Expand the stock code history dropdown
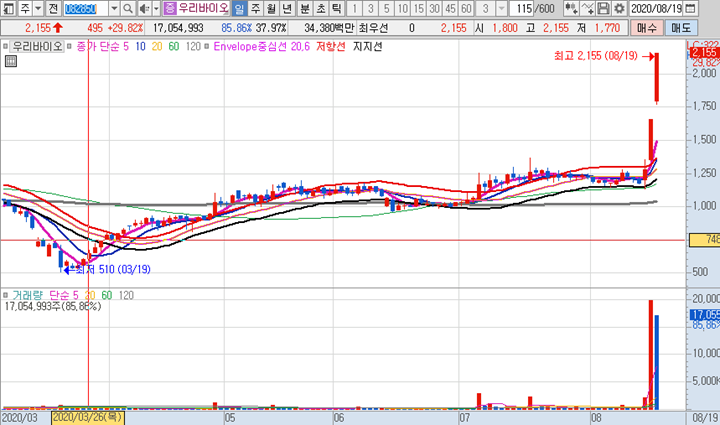720x425 pixels. [115, 8]
